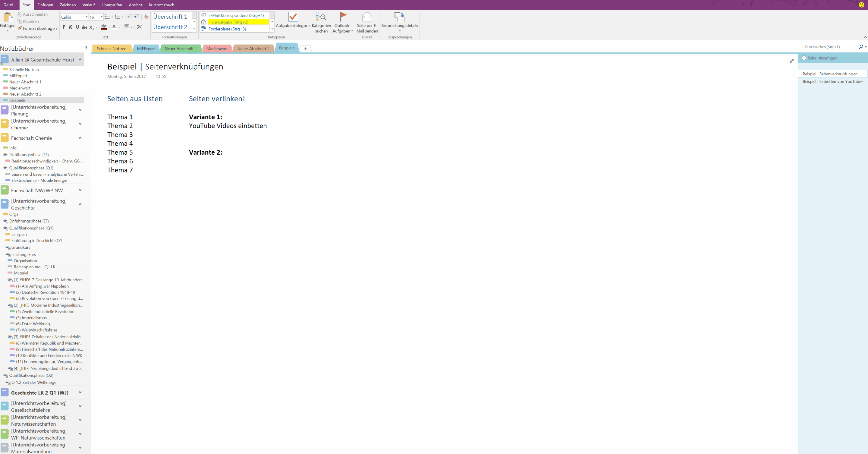Toggle italic formatting (K)
The image size is (868, 454).
[71, 27]
